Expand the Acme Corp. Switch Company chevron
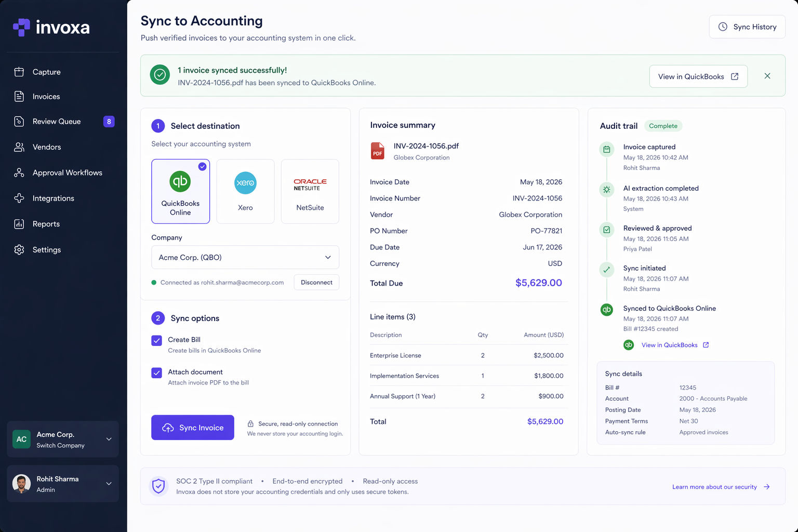Image resolution: width=798 pixels, height=532 pixels. (109, 439)
